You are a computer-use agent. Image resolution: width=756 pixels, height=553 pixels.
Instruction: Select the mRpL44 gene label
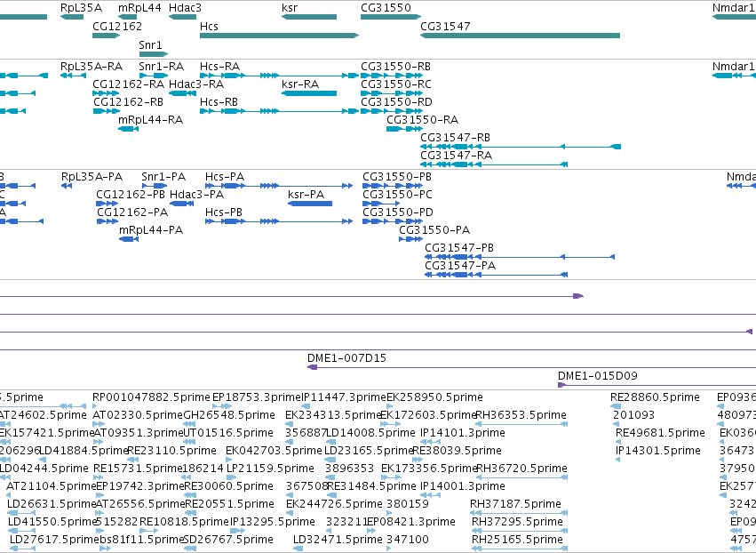[139, 8]
